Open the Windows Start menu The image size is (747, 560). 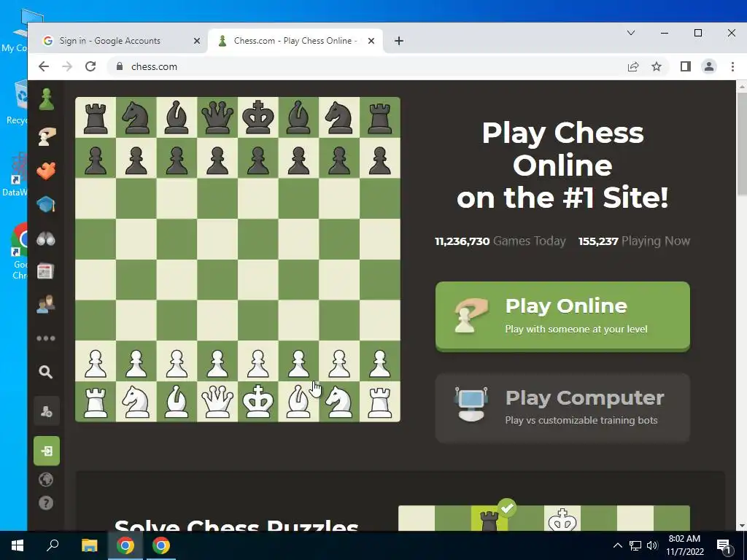pos(18,545)
